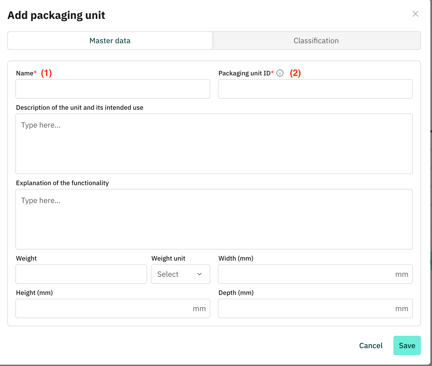
Task: Click the 'Weight unit' label
Action: coord(168,258)
